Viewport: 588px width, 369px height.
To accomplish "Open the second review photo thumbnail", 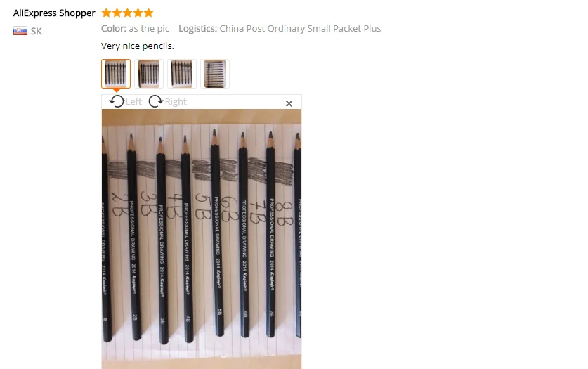I will [149, 74].
